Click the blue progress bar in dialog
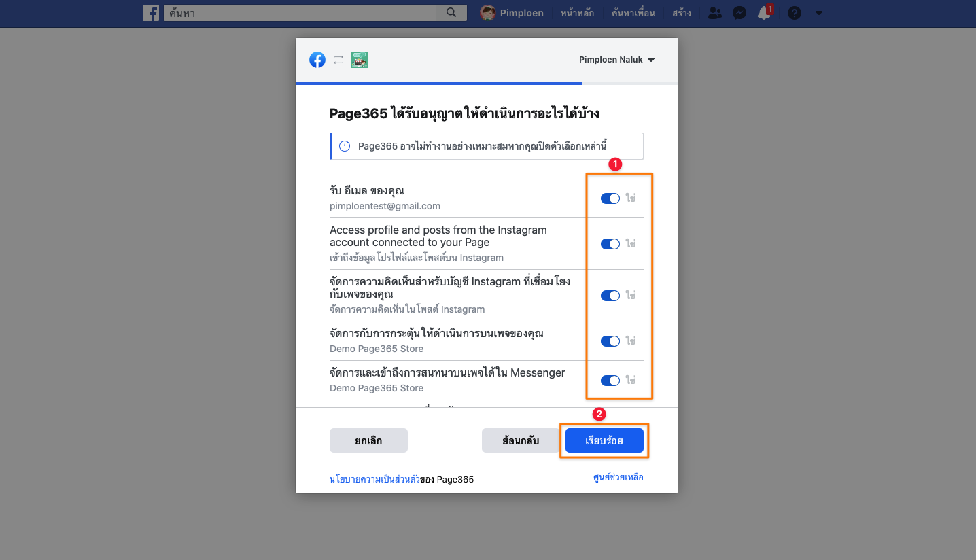 [x=439, y=83]
